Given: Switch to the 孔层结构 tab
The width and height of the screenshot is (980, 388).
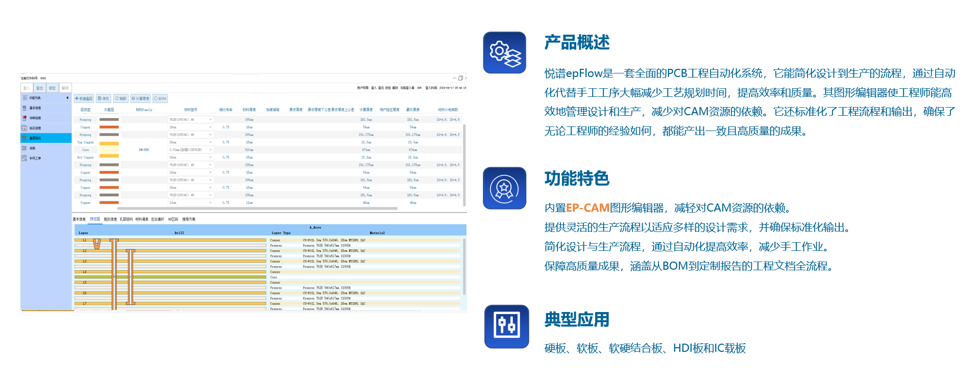Looking at the screenshot, I should 126,219.
